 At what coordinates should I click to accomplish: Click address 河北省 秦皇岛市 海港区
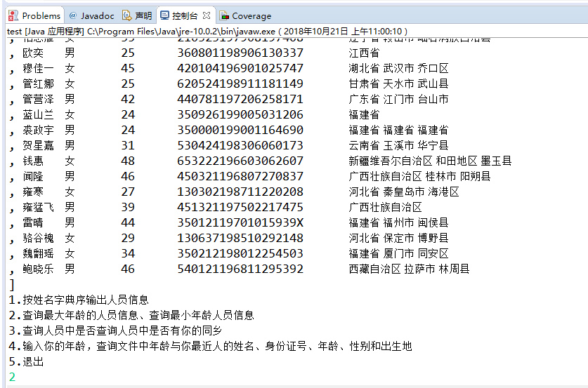point(404,192)
